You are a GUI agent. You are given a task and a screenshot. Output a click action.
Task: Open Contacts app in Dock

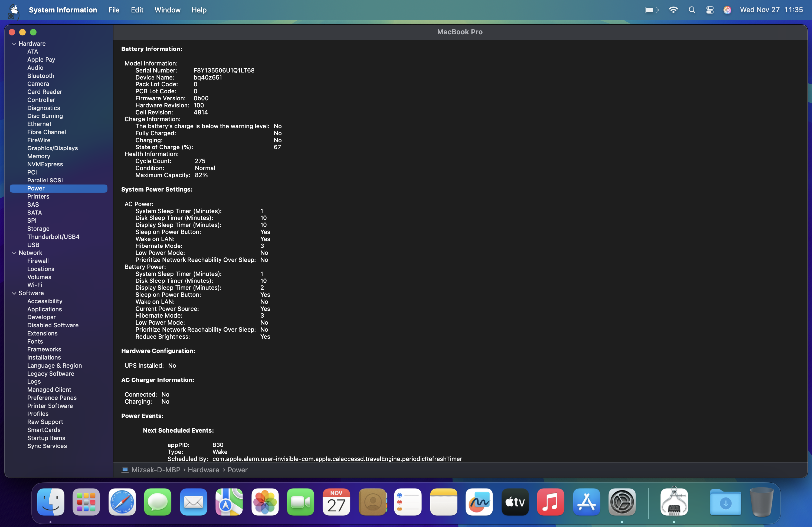pos(372,502)
